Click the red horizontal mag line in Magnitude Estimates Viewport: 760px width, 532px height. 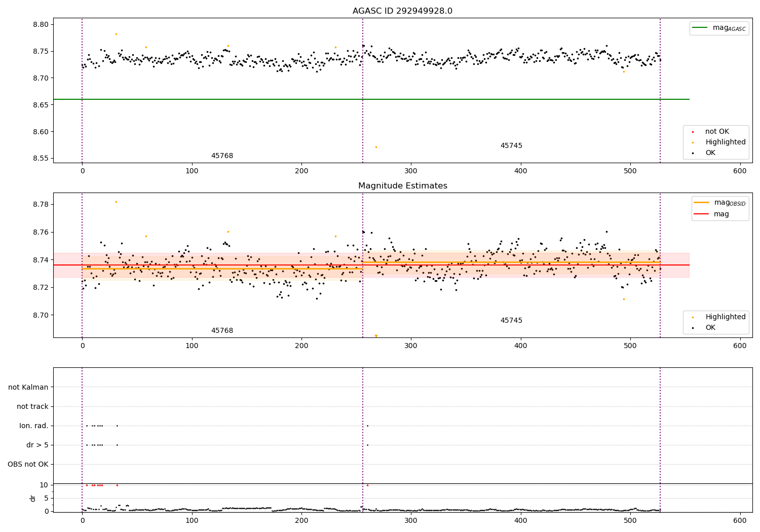pos(371,265)
